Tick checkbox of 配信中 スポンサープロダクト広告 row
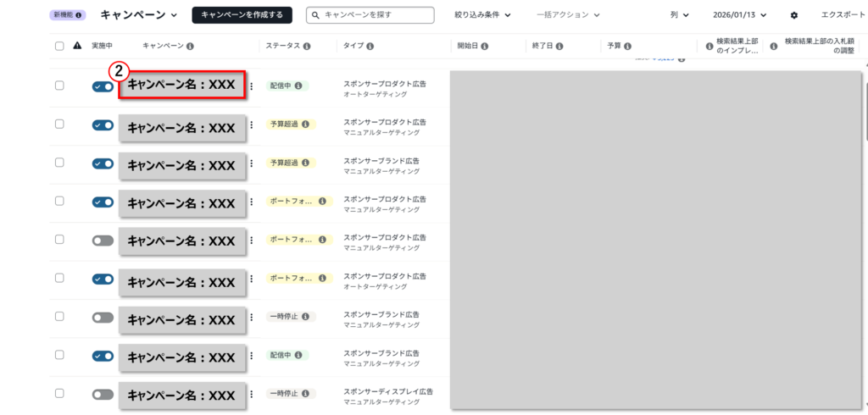 coord(59,86)
